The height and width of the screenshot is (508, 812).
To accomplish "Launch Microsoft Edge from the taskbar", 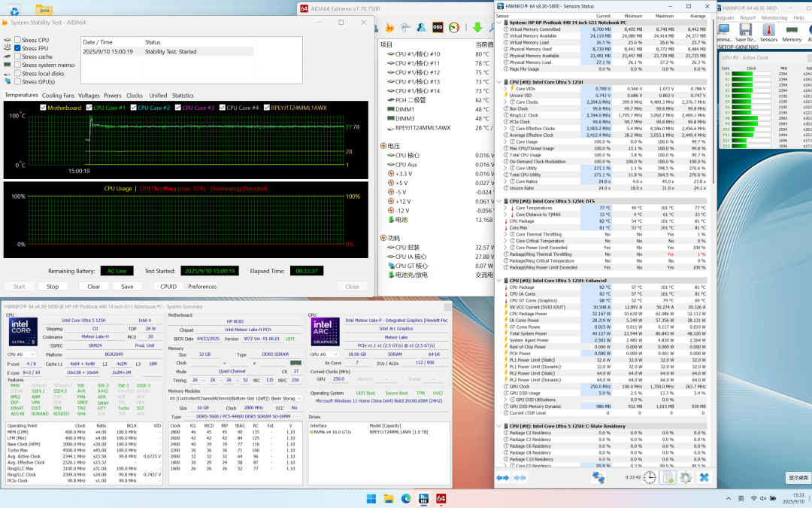I will (406, 499).
